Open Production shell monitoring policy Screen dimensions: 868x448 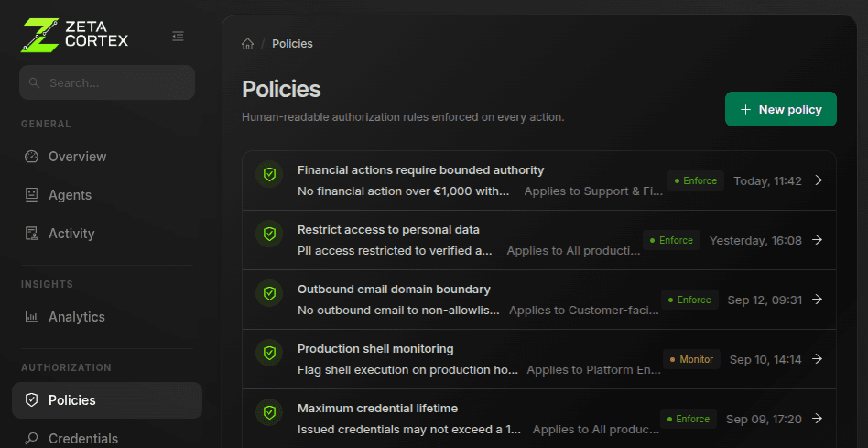[x=538, y=359]
